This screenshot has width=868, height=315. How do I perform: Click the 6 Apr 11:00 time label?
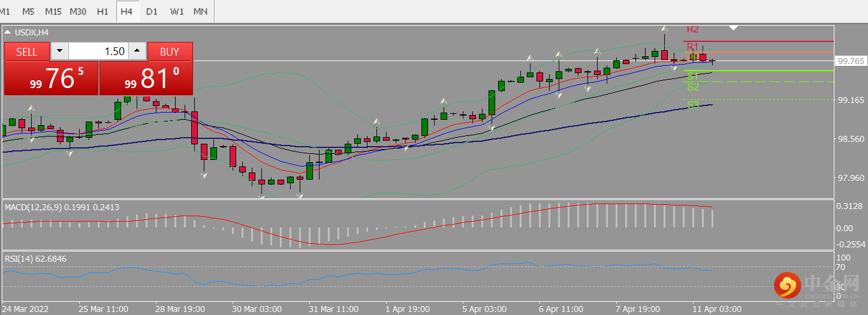point(562,309)
